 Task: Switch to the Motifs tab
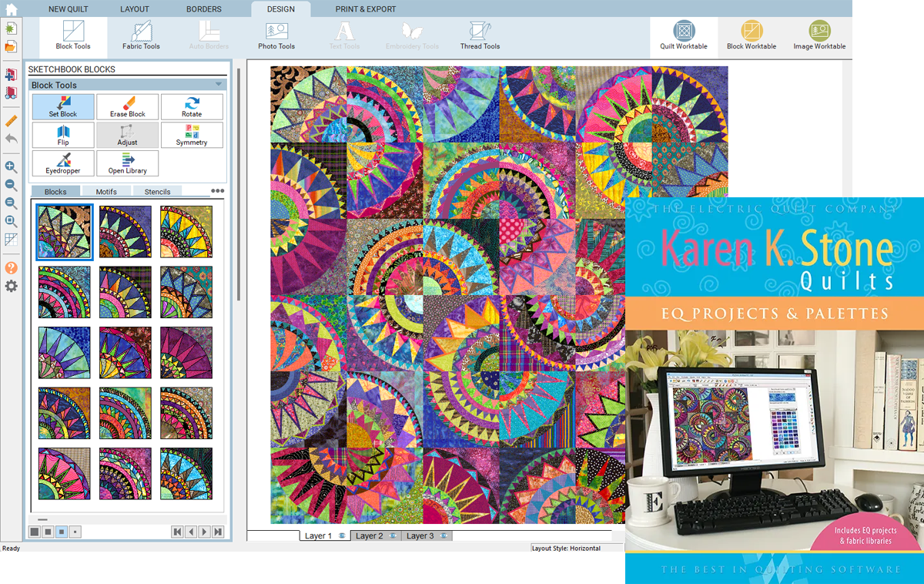click(x=106, y=191)
